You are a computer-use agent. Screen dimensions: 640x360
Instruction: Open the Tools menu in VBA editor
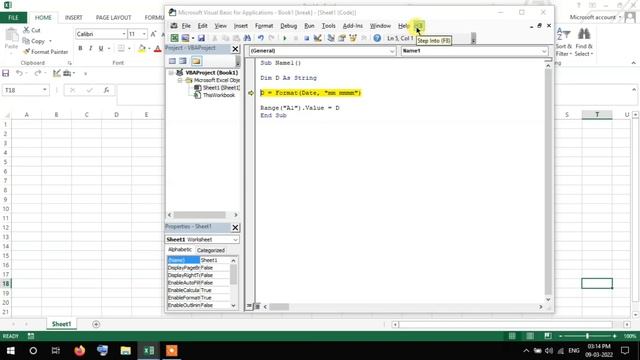tap(329, 26)
